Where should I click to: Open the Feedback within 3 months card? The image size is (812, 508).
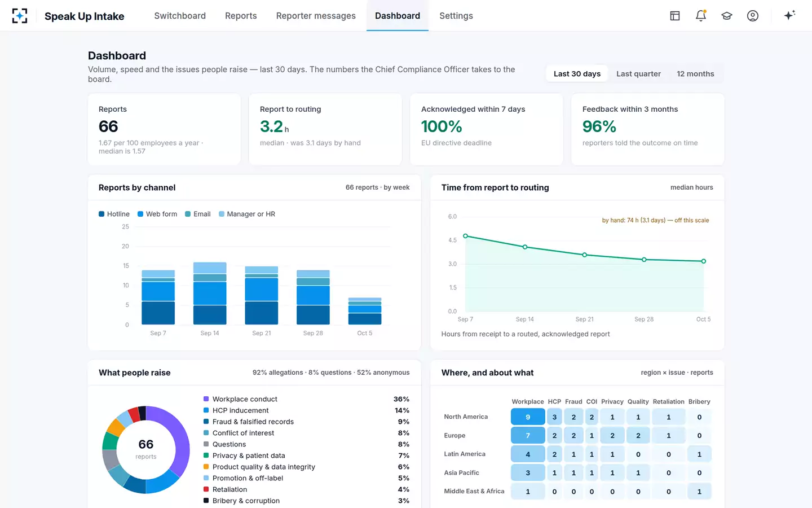pos(648,129)
